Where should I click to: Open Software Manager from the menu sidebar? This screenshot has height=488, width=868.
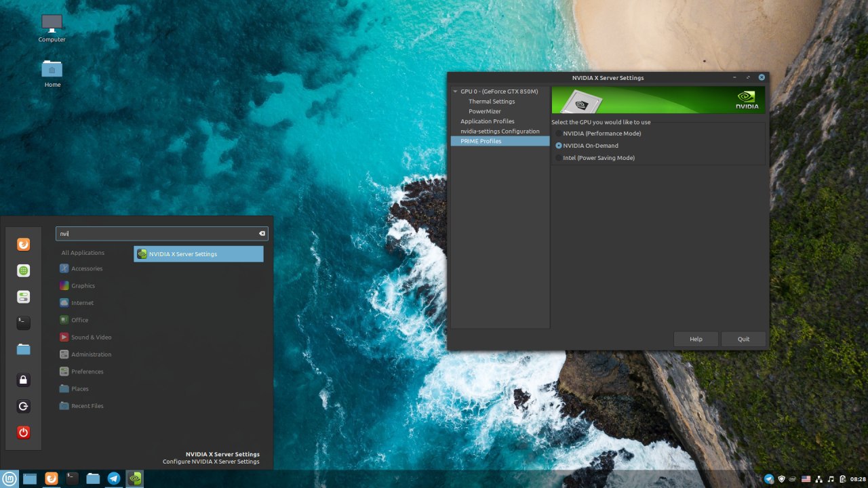[24, 270]
